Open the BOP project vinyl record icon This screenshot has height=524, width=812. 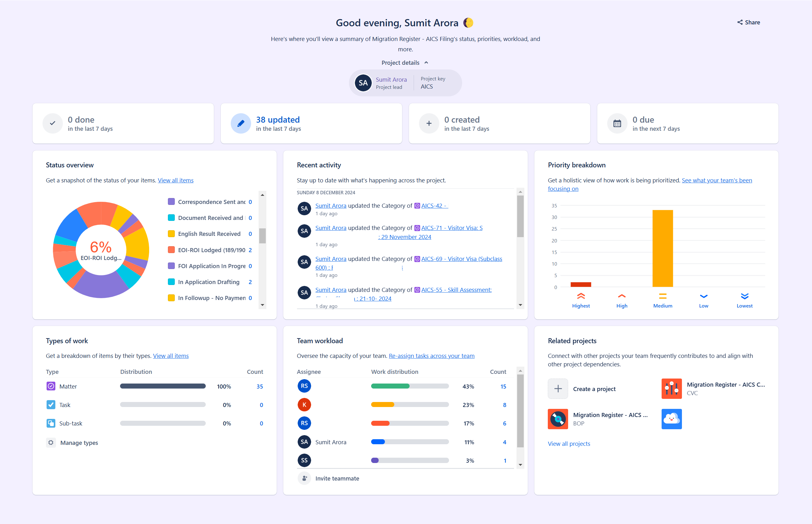[558, 419]
